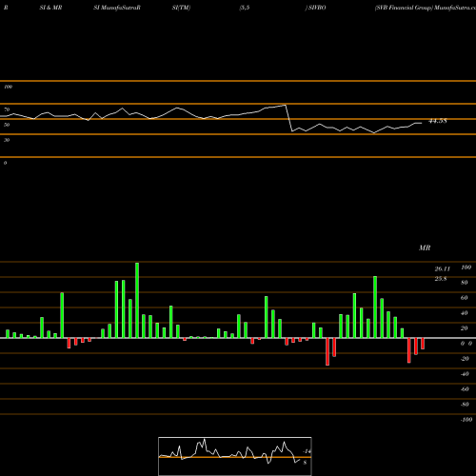
Task: Click the "100" label on the RSI axis
Action: pos(8,87)
